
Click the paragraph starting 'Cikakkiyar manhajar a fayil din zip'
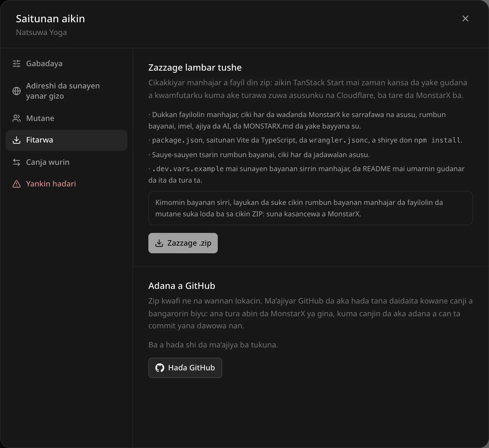tap(308, 89)
